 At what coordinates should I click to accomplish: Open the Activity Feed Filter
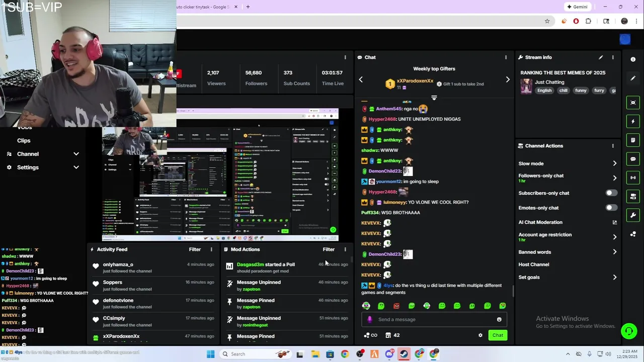pos(195,249)
